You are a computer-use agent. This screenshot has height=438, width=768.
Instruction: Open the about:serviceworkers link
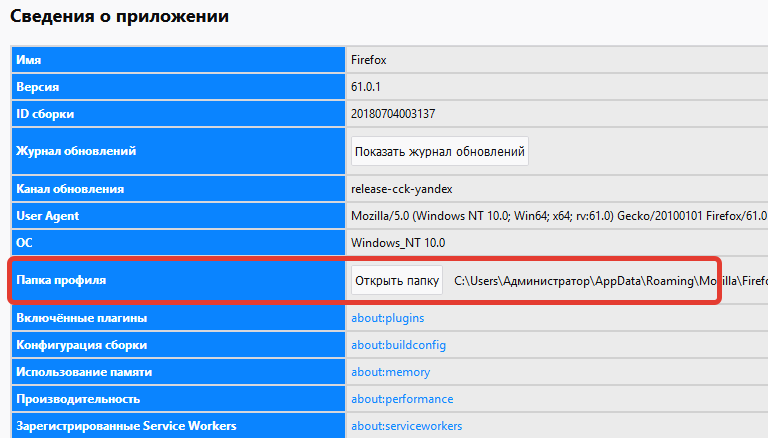tap(407, 426)
